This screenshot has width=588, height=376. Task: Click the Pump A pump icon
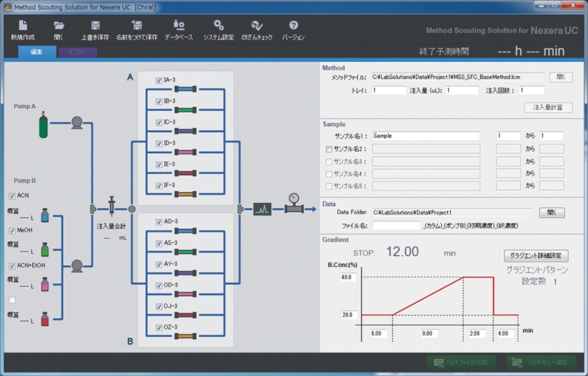tap(77, 123)
